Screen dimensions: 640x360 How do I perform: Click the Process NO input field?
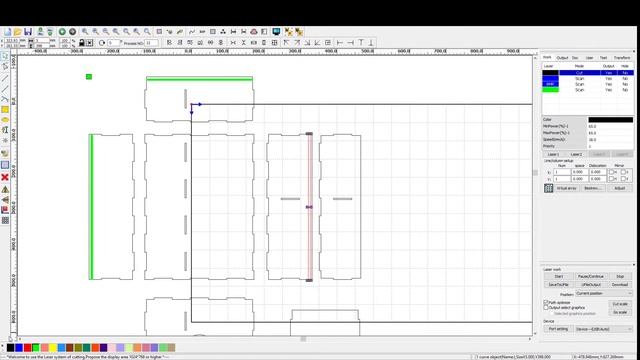(x=151, y=43)
